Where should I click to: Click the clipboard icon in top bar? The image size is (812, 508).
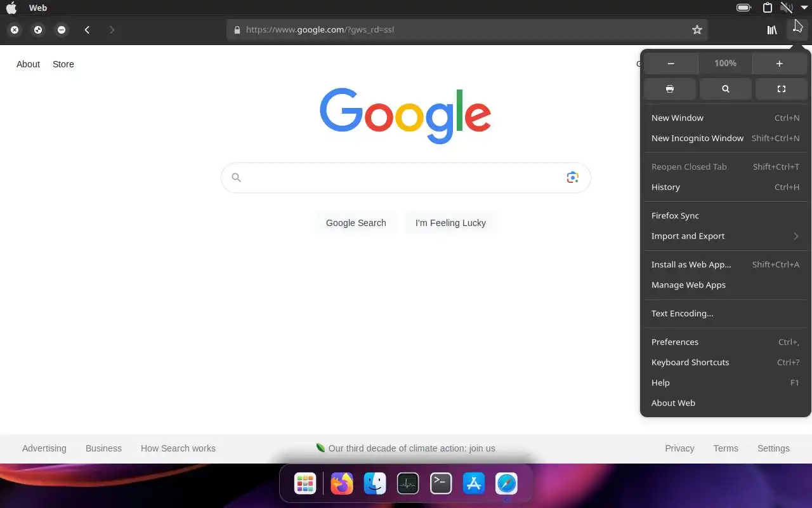[x=768, y=8]
